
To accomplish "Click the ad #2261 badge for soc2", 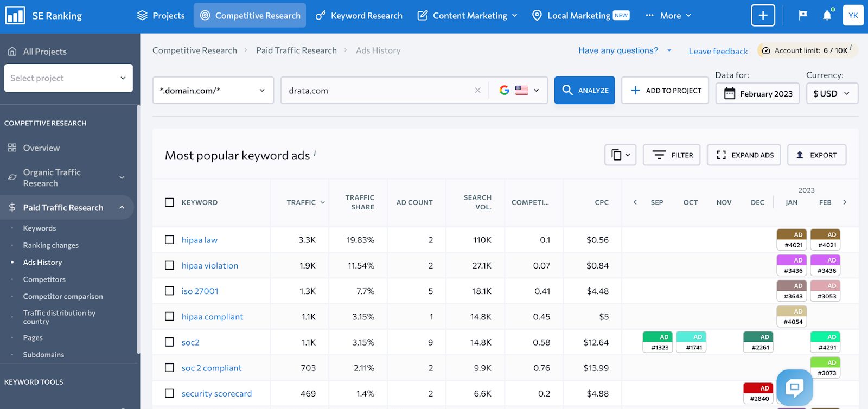I will 758,342.
